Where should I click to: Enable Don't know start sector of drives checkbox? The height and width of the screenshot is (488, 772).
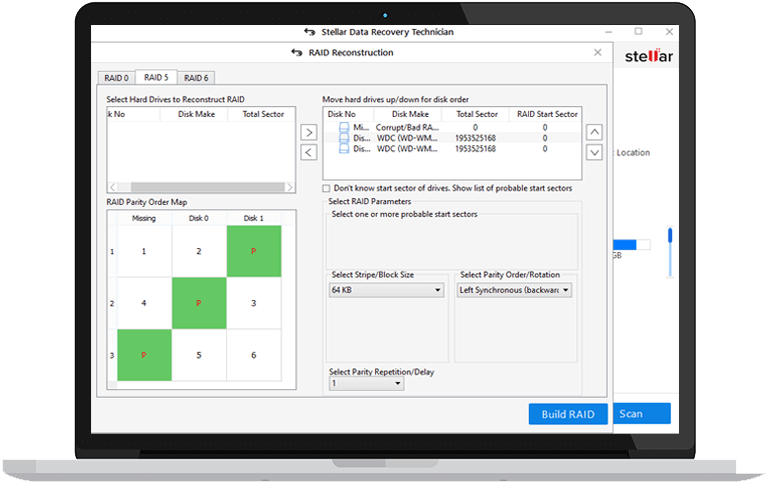(326, 189)
